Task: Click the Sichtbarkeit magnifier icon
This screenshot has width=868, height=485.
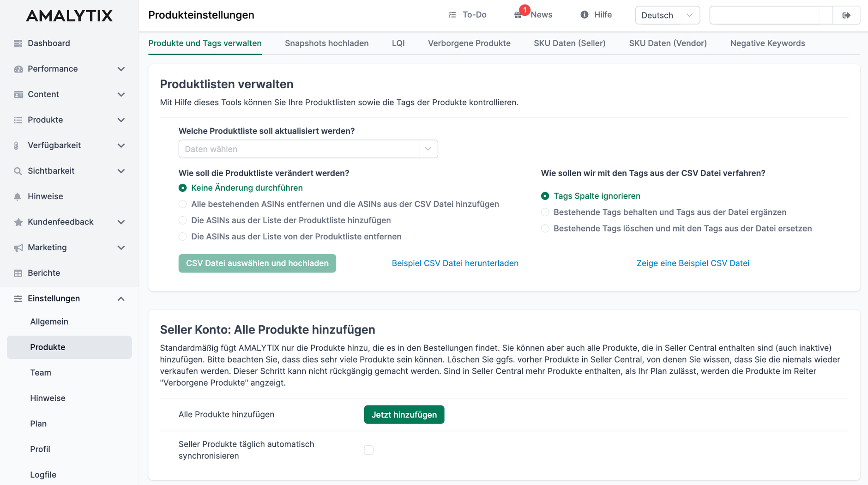Action: pos(18,171)
